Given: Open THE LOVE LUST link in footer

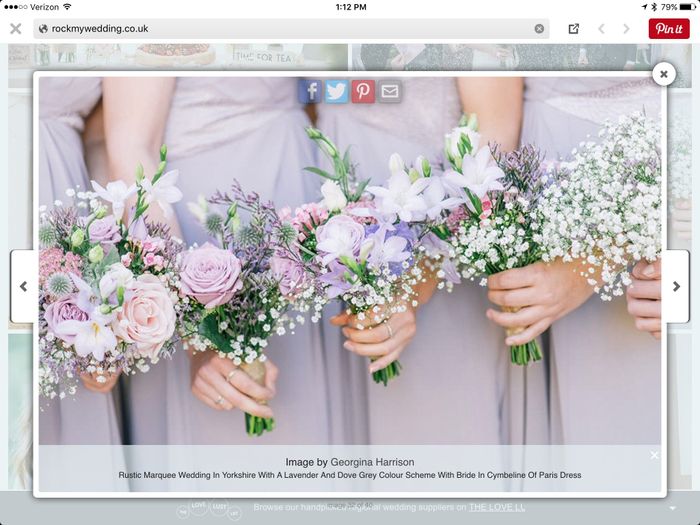Looking at the screenshot, I should 497,507.
